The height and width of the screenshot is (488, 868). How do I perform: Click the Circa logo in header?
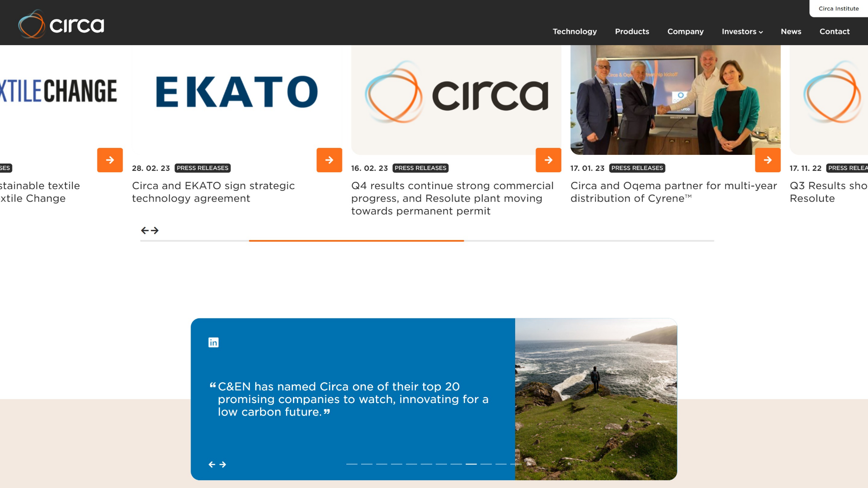click(61, 24)
